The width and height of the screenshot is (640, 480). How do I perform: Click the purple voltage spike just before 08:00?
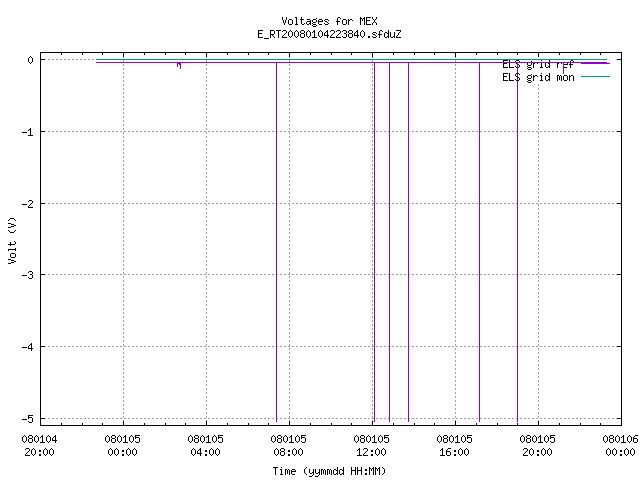tap(277, 242)
